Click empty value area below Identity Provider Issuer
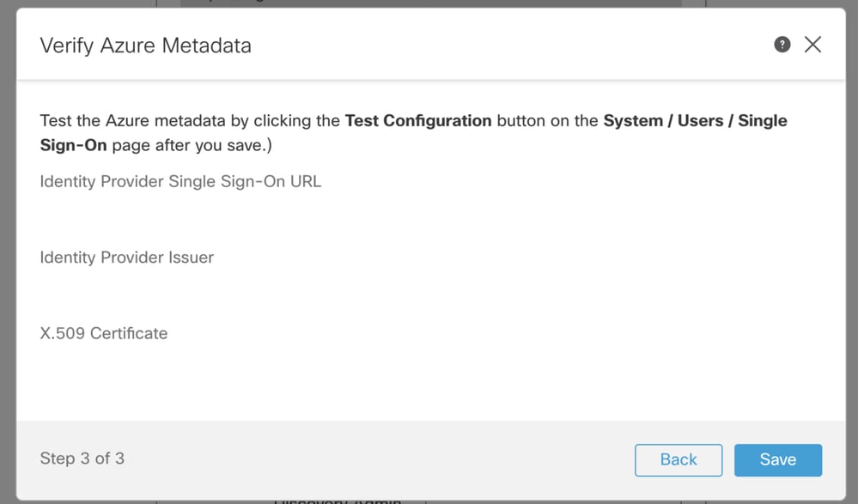The width and height of the screenshot is (858, 504). click(430, 295)
